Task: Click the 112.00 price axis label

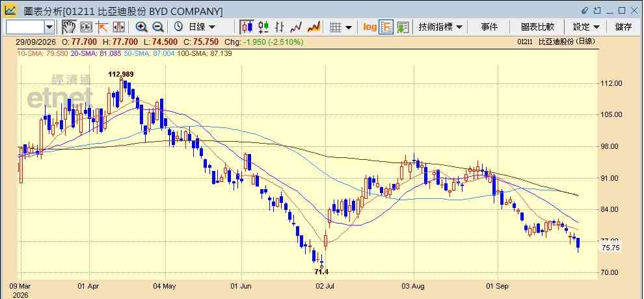Action: (x=611, y=83)
